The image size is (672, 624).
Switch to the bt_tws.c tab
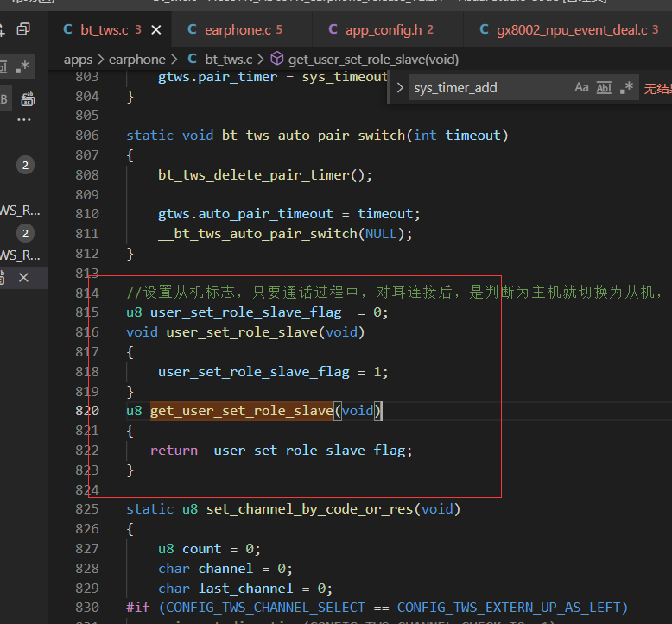pyautogui.click(x=104, y=29)
